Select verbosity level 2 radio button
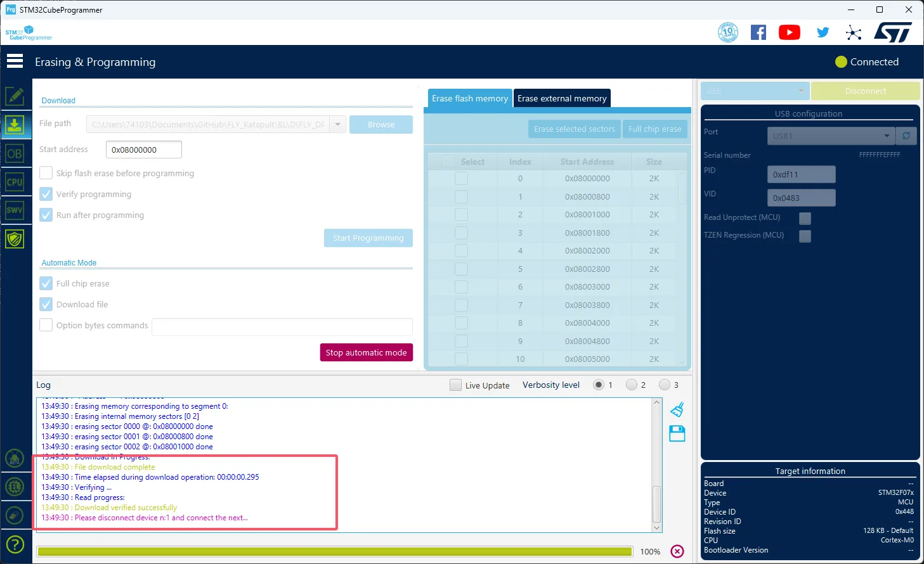 pos(631,385)
